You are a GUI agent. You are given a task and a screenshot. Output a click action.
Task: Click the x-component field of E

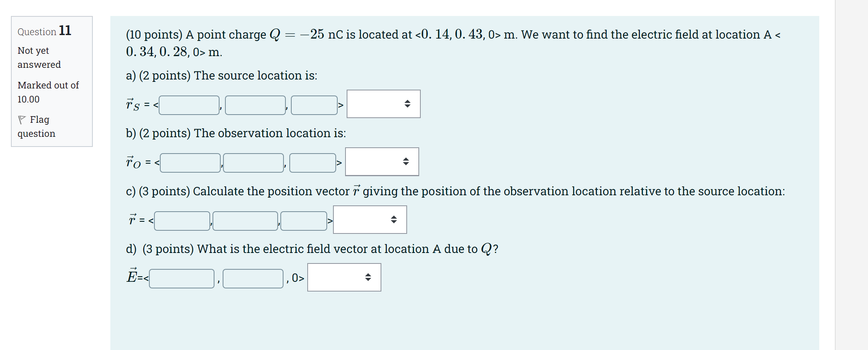181,278
